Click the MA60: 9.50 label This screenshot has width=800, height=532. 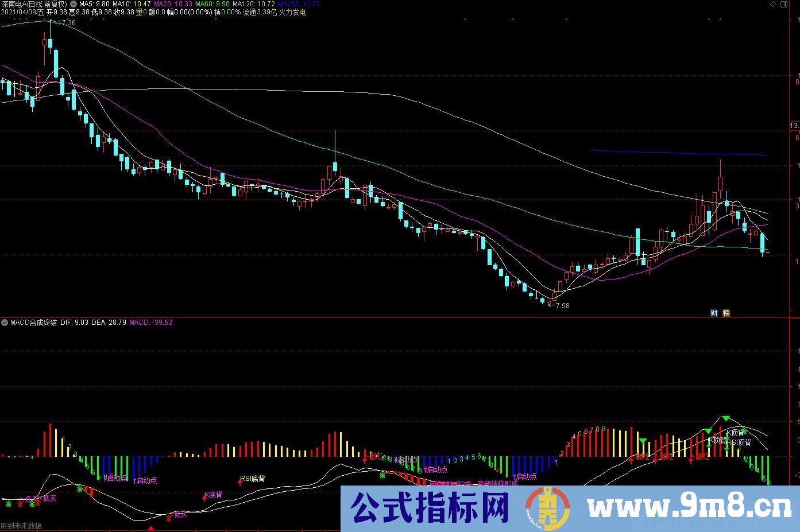212,4
